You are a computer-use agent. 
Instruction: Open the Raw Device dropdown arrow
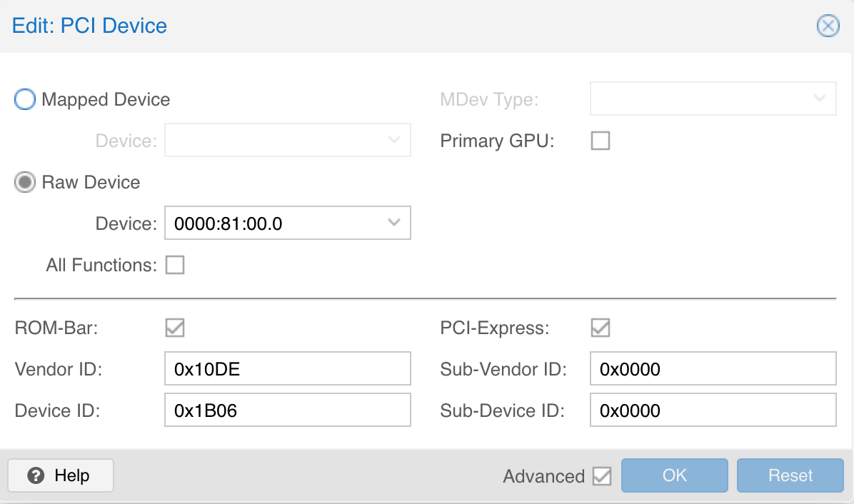pos(393,223)
